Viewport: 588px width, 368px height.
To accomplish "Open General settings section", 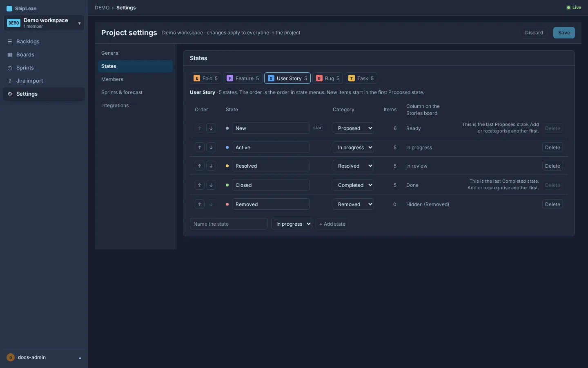I will click(x=135, y=53).
